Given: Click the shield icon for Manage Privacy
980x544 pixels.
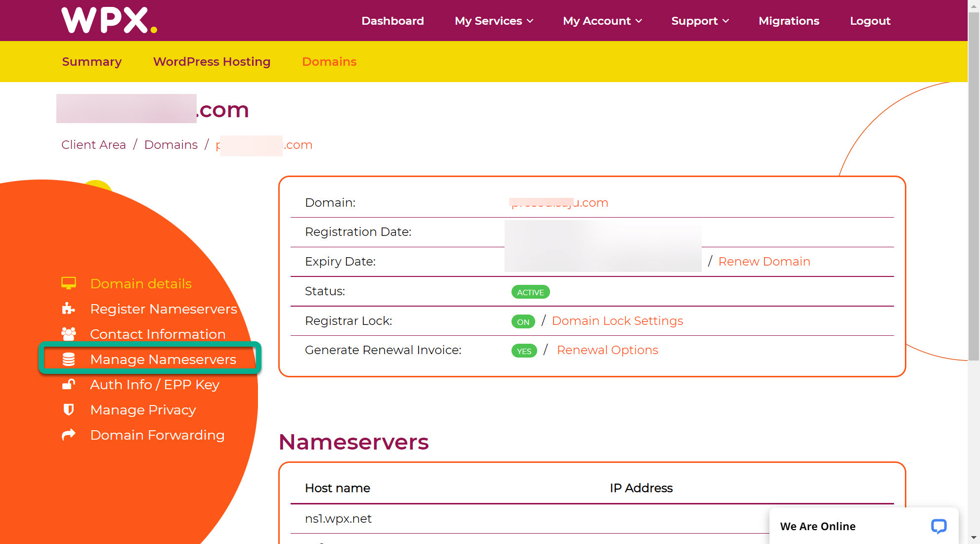Looking at the screenshot, I should 68,409.
